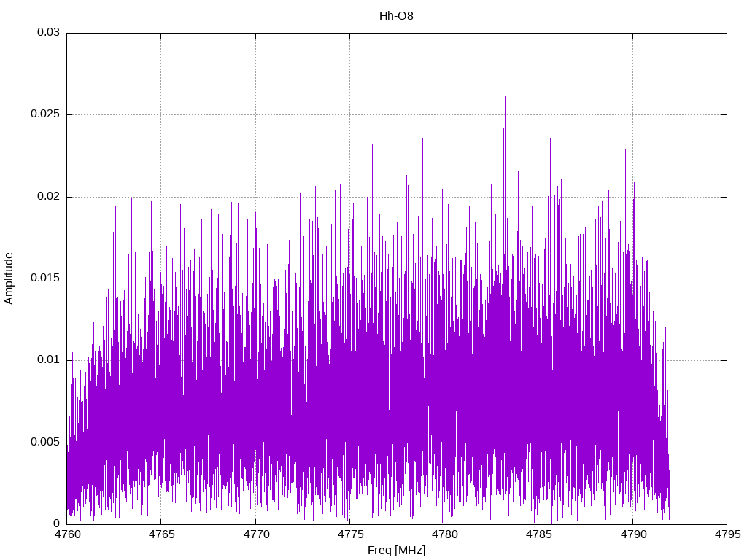Click the tallest spectrum peak near 4783 MHz
This screenshot has width=747, height=560.
[505, 98]
